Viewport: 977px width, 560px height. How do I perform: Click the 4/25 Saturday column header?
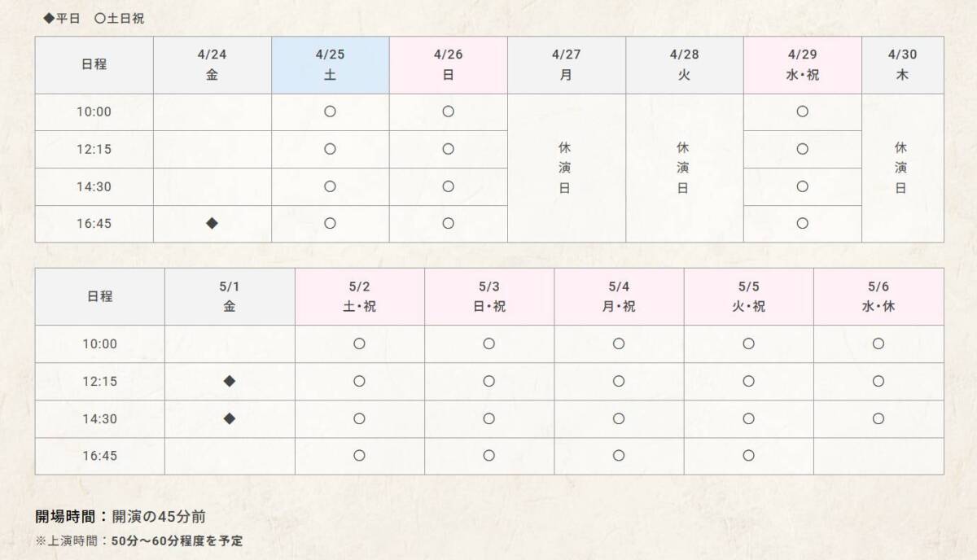(330, 65)
